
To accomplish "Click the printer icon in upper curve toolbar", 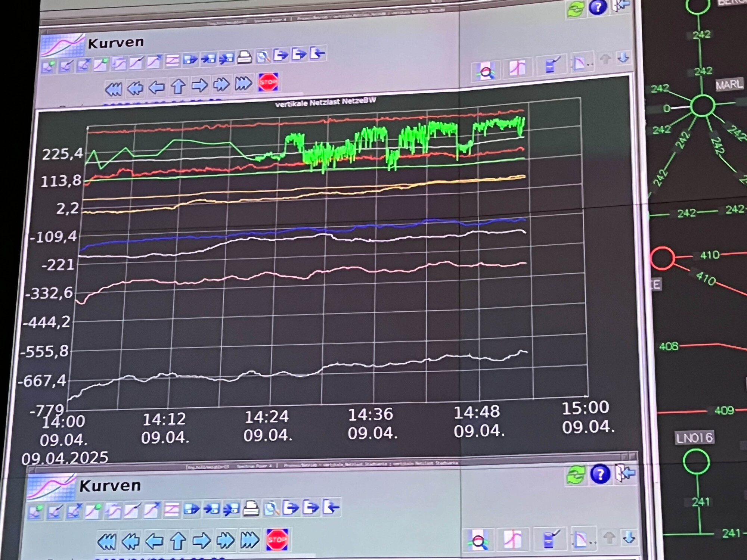I will coord(244,57).
